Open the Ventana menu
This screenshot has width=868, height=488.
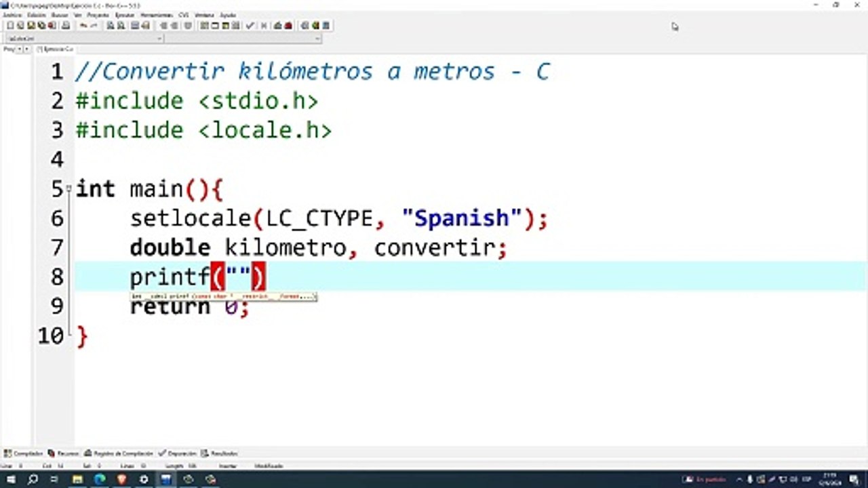(x=204, y=15)
